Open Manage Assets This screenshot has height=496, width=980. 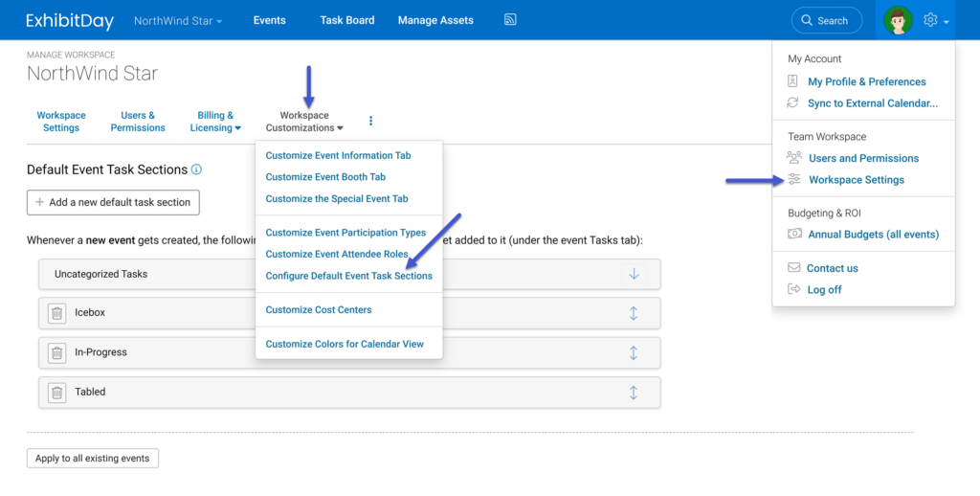(435, 20)
